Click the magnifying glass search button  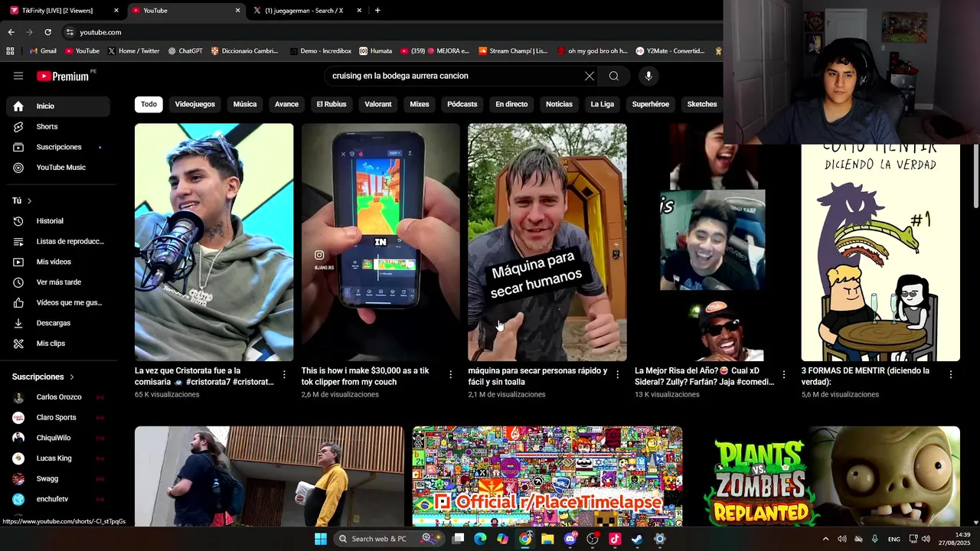[614, 76]
